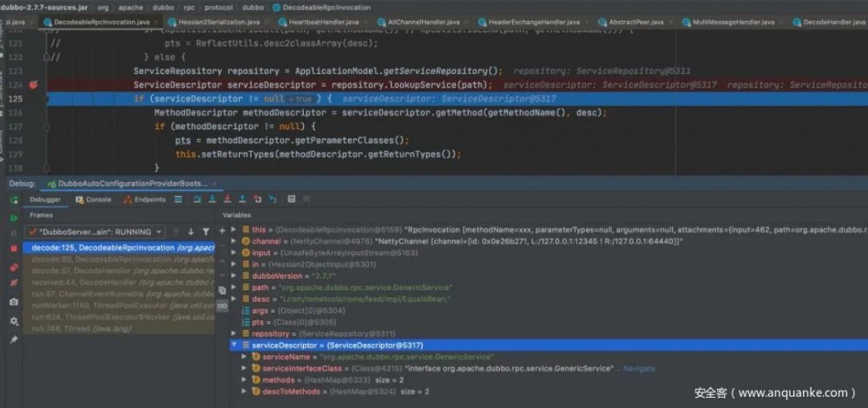Open thread selector DubboServer RUNNING dropdown

(x=95, y=232)
